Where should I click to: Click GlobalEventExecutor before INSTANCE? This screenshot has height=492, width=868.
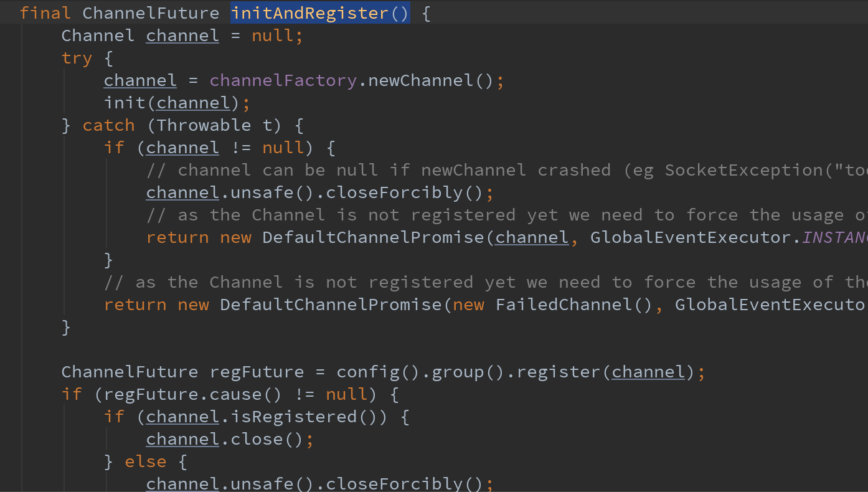click(690, 237)
